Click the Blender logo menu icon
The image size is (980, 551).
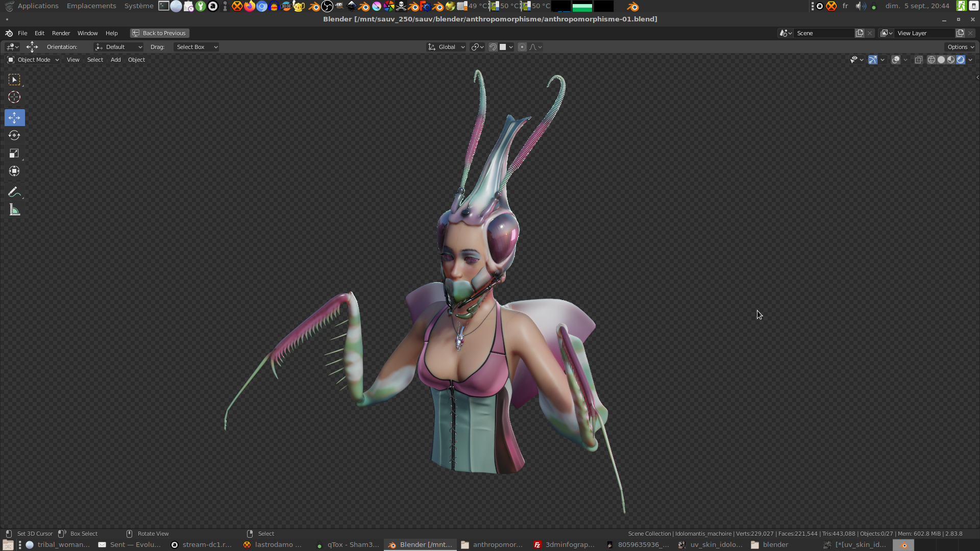[9, 33]
